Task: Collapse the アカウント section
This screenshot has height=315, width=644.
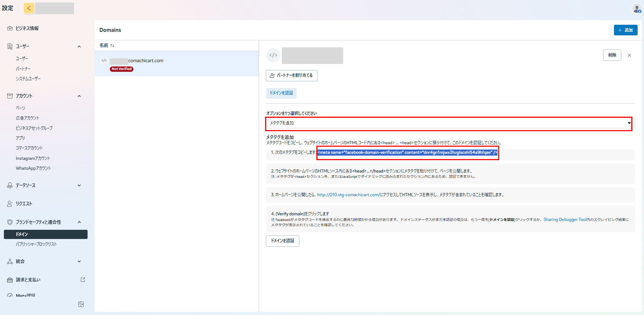Action: coord(79,96)
